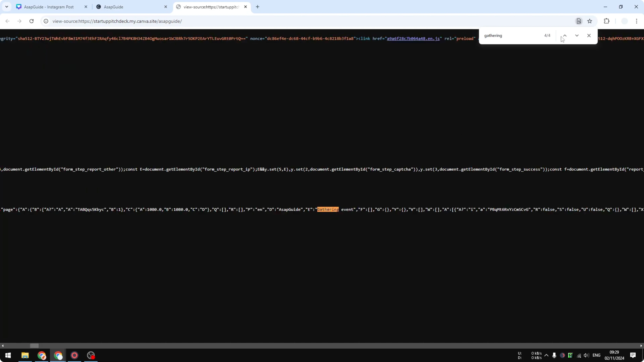Click the Google Lens search icon in address bar
This screenshot has width=644, height=362.
click(579, 21)
